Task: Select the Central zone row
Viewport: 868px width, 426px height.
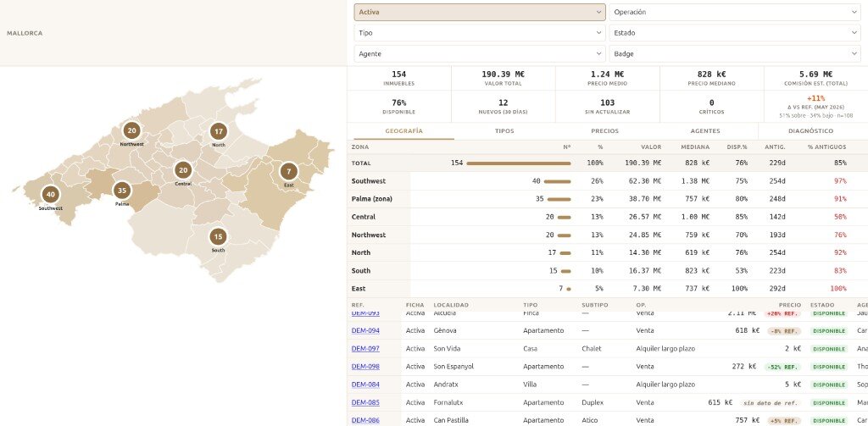Action: pyautogui.click(x=607, y=217)
